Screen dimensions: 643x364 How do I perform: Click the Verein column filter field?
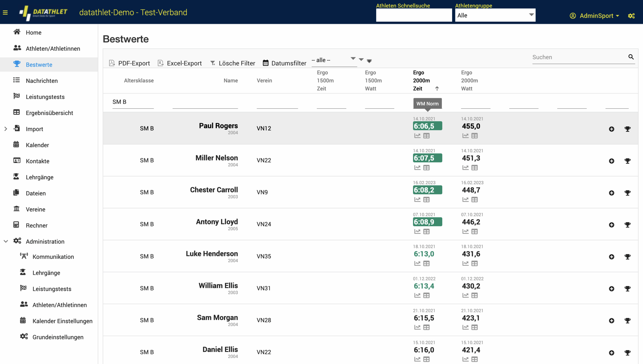point(277,103)
